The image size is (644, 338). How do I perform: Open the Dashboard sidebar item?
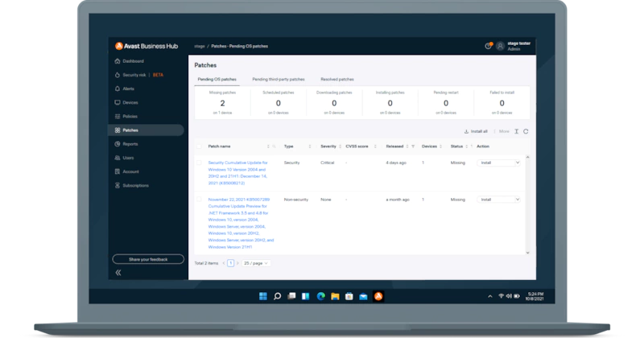133,61
